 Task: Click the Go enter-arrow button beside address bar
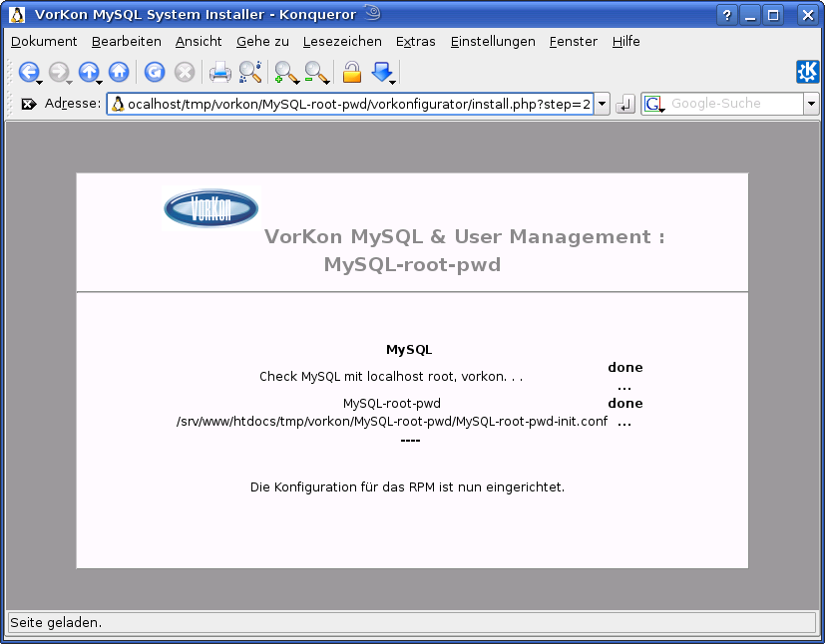[624, 104]
